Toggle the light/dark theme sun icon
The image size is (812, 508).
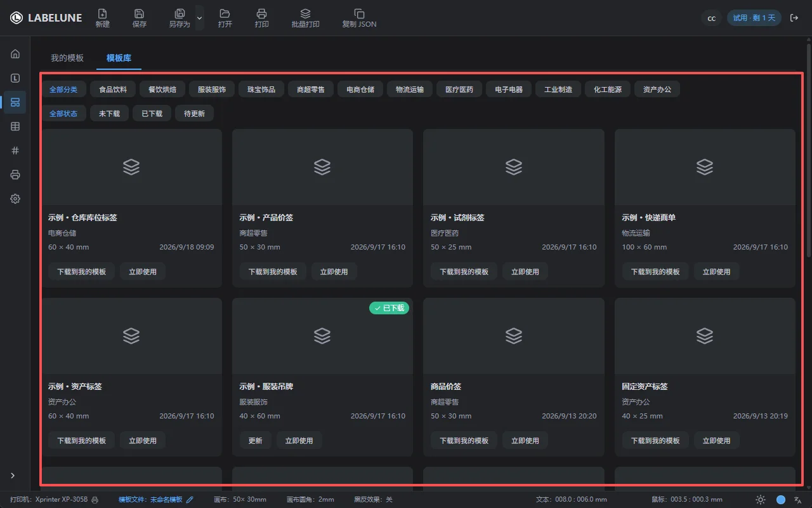click(x=761, y=500)
